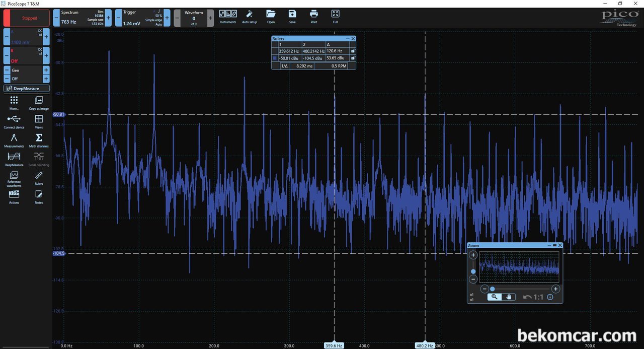Increase channel B input range
This screenshot has width=644, height=349.
tap(46, 55)
